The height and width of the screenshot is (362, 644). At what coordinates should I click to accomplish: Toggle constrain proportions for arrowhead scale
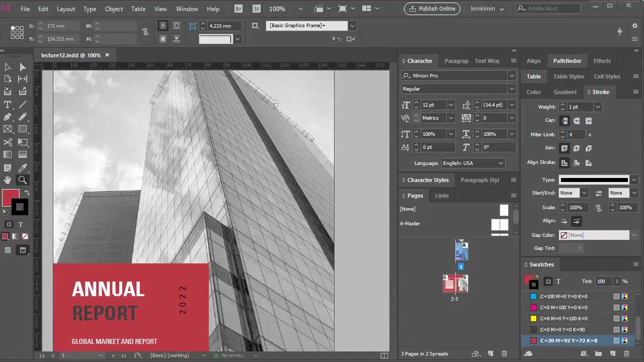(x=598, y=208)
